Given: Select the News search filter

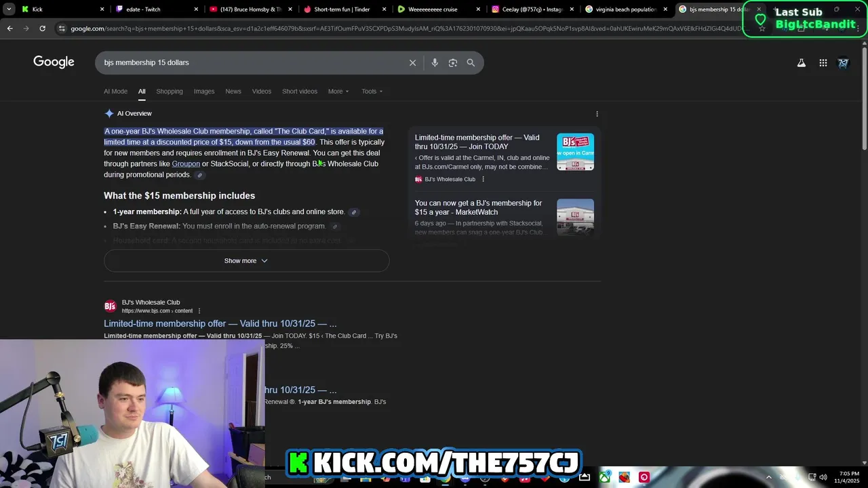Looking at the screenshot, I should 233,91.
